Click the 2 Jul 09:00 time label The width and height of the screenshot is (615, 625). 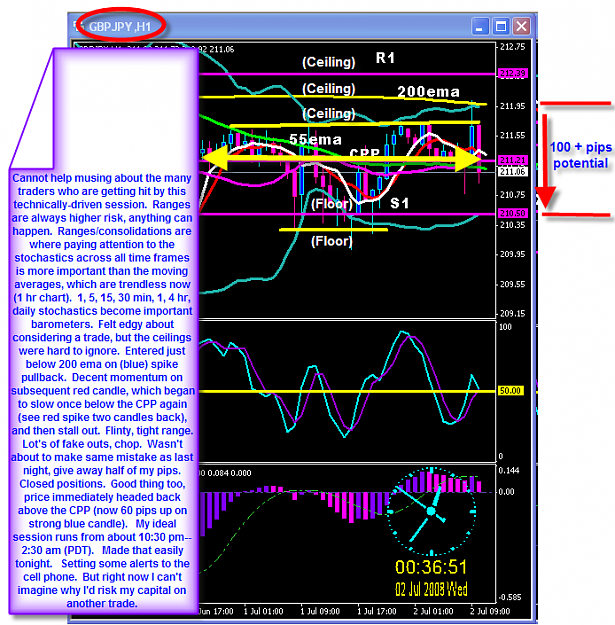click(490, 611)
